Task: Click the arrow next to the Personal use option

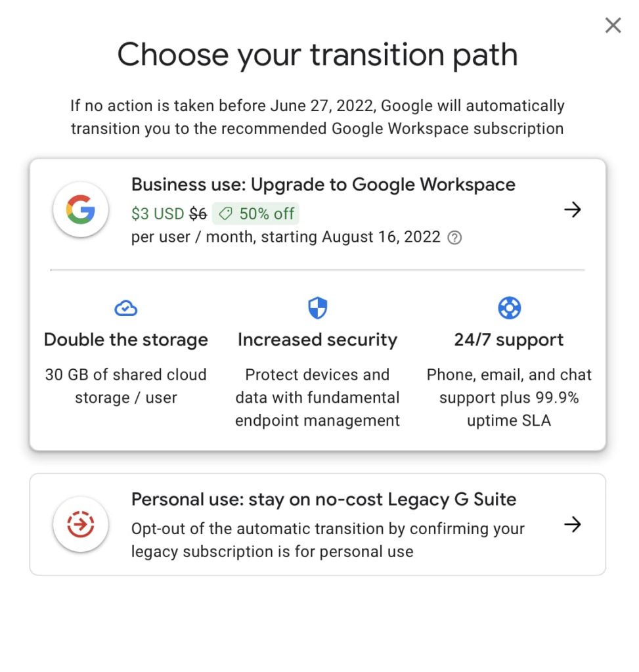Action: click(573, 524)
